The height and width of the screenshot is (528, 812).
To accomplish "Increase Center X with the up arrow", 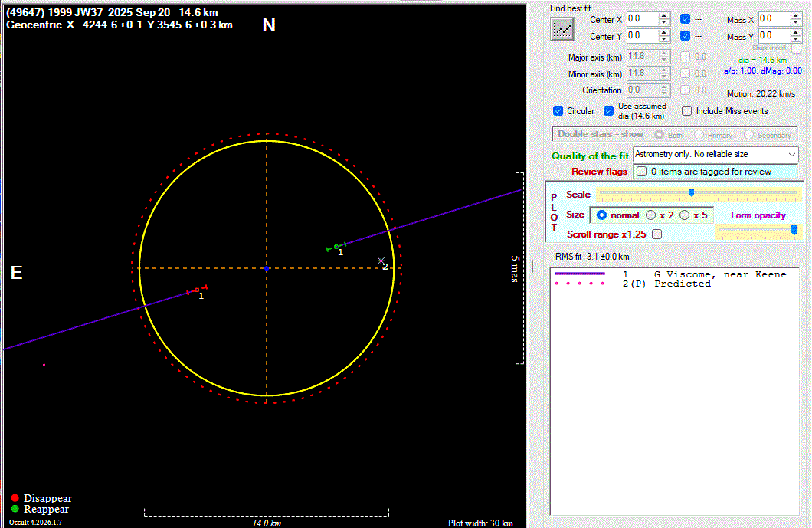I will tap(664, 15).
